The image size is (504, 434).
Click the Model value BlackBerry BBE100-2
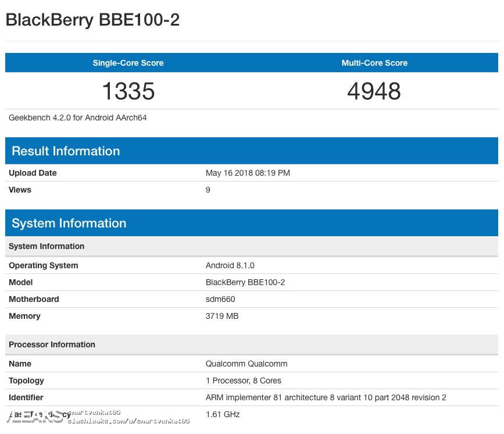[x=245, y=282]
